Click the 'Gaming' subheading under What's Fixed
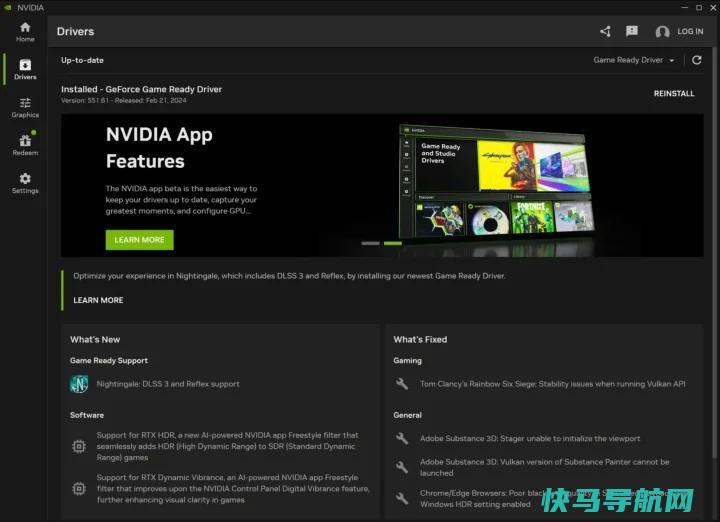This screenshot has width=720, height=522. point(407,360)
